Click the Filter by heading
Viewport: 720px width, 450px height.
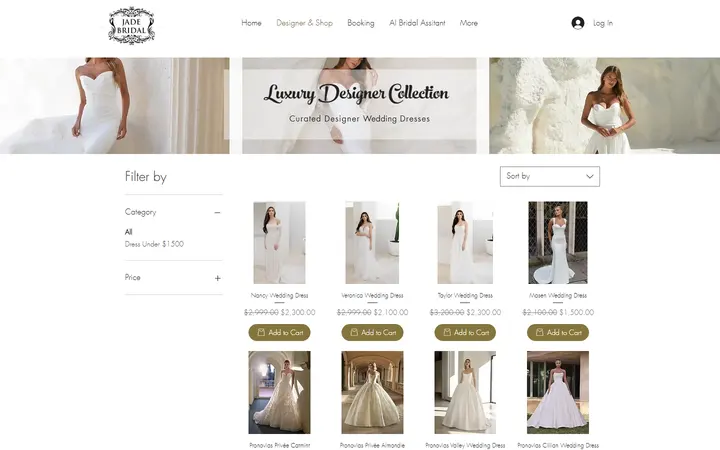[146, 177]
